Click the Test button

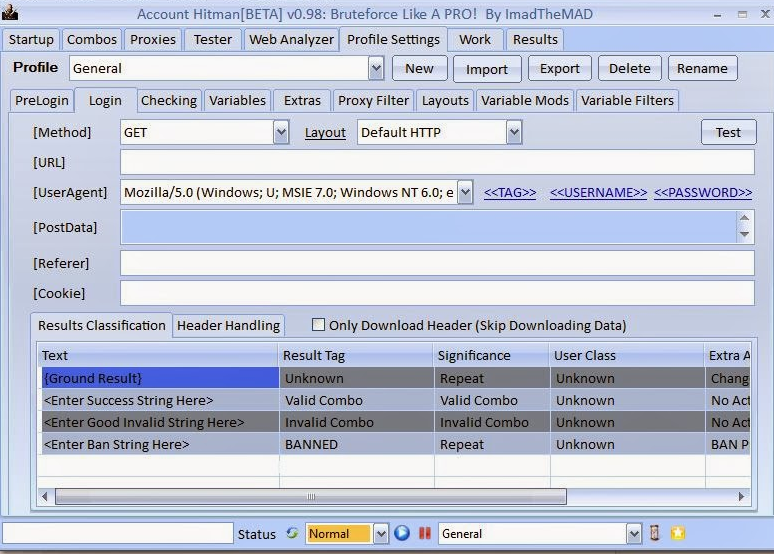click(728, 132)
